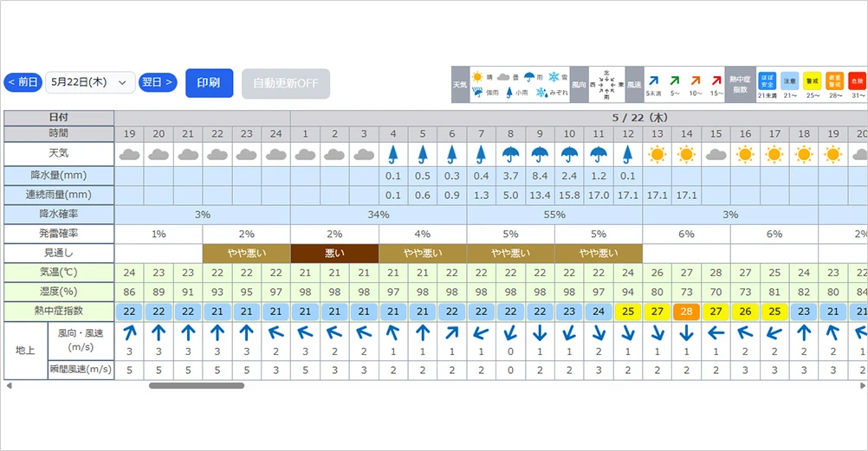The height and width of the screenshot is (451, 868).
Task: Click the orange 28 heat index cell
Action: pyautogui.click(x=686, y=312)
